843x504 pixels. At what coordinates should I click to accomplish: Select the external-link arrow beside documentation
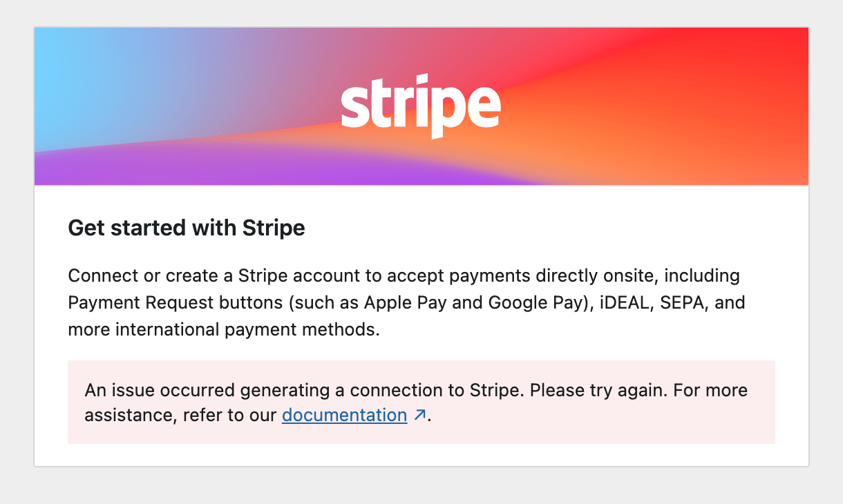(x=418, y=414)
